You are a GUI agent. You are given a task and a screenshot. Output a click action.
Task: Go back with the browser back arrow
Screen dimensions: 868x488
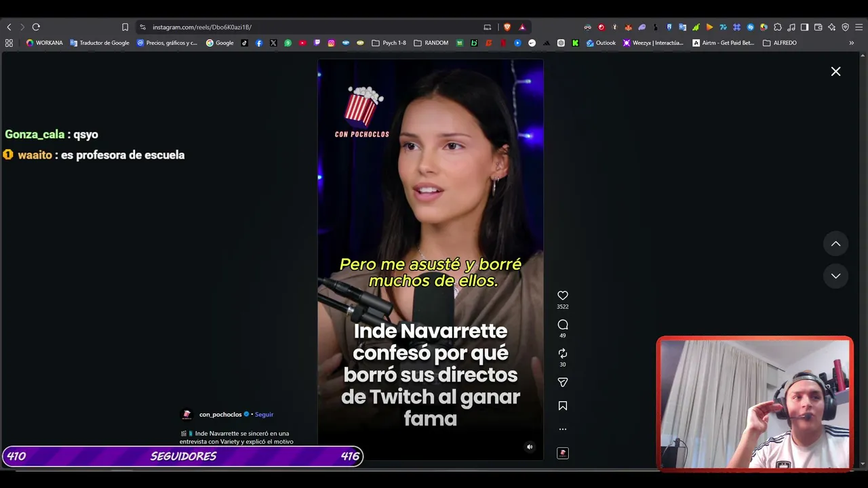[9, 27]
